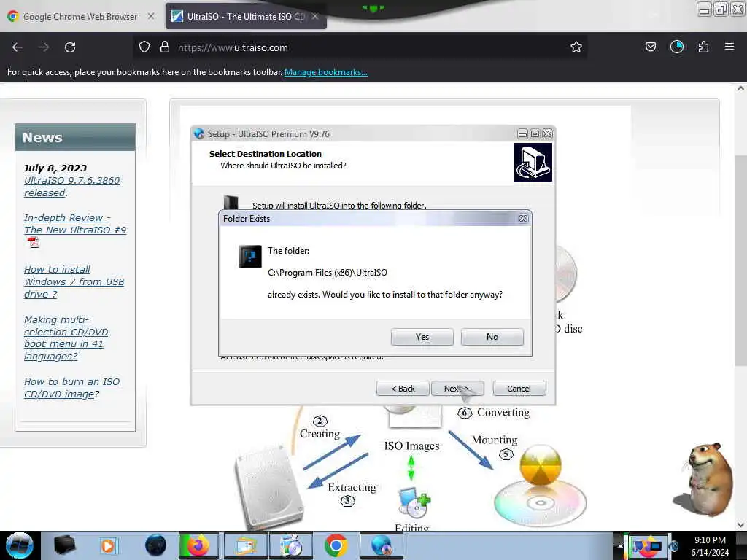Click the shield tracking protection icon
This screenshot has width=747, height=560.
[144, 47]
